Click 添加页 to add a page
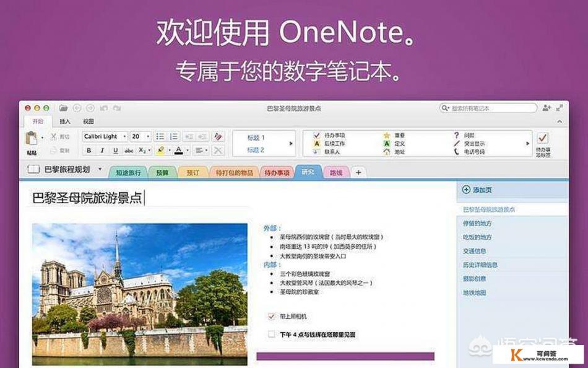 click(477, 190)
